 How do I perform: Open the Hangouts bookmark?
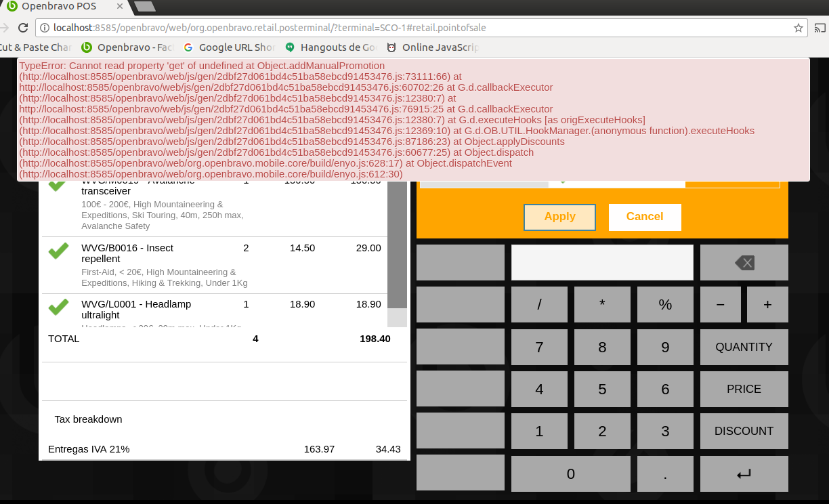[331, 47]
